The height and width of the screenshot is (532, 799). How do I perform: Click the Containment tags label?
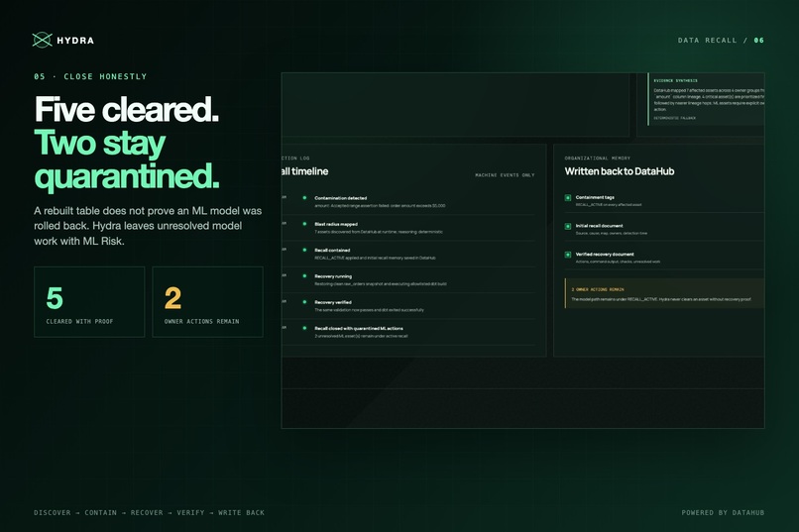coord(595,197)
